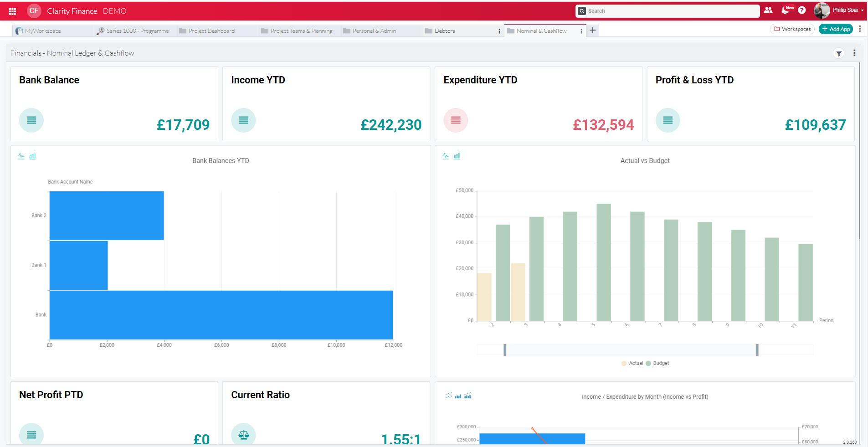Click the Add App button
Image resolution: width=868 pixels, height=447 pixels.
click(x=836, y=29)
